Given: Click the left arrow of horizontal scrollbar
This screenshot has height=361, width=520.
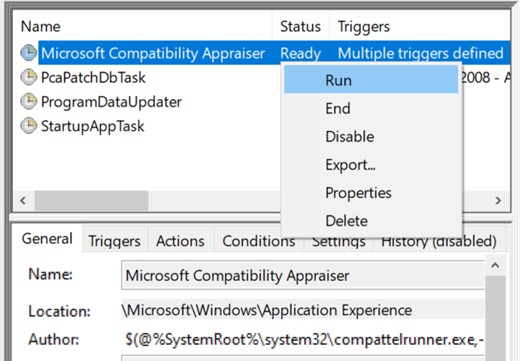Looking at the screenshot, I should click(23, 201).
